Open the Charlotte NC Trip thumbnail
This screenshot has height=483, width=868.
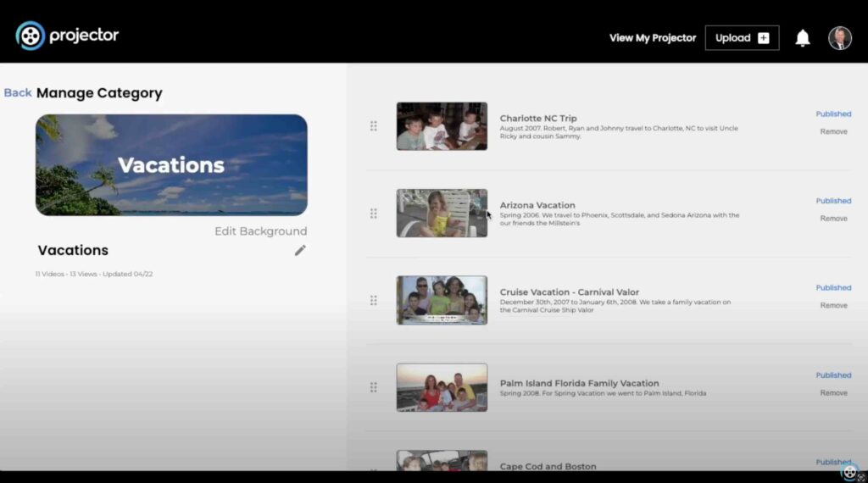pyautogui.click(x=442, y=126)
